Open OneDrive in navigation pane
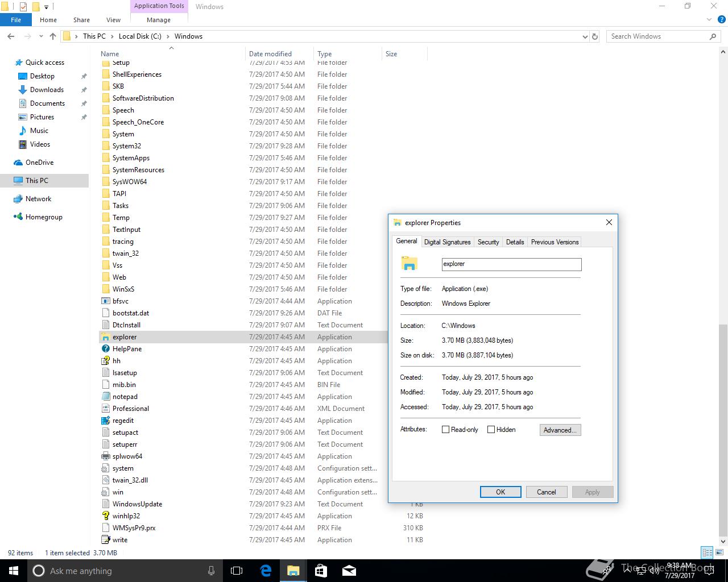The width and height of the screenshot is (728, 582). (x=39, y=163)
